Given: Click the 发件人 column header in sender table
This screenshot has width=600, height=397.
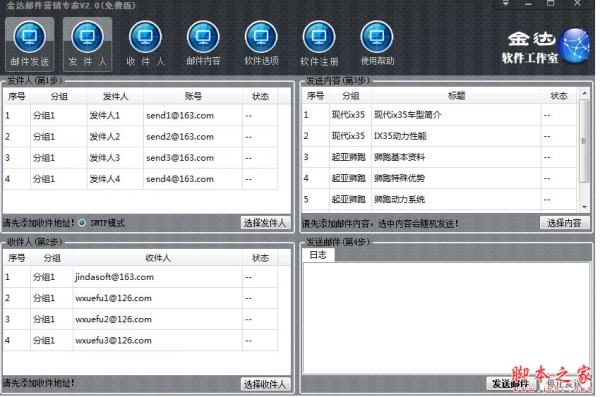Looking at the screenshot, I should point(116,96).
